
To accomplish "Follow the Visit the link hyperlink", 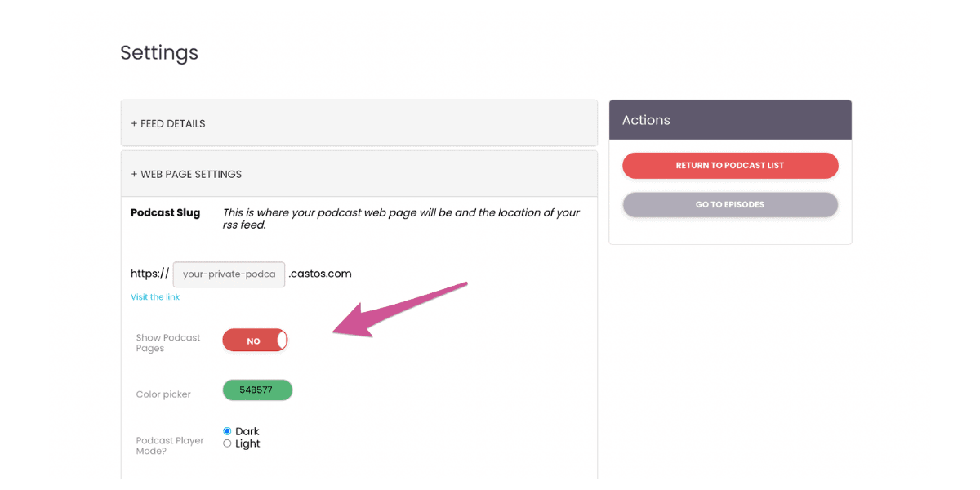I will [155, 297].
